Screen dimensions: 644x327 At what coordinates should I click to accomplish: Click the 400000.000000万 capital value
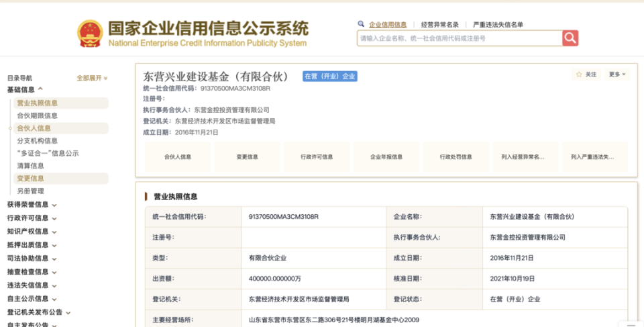click(275, 279)
